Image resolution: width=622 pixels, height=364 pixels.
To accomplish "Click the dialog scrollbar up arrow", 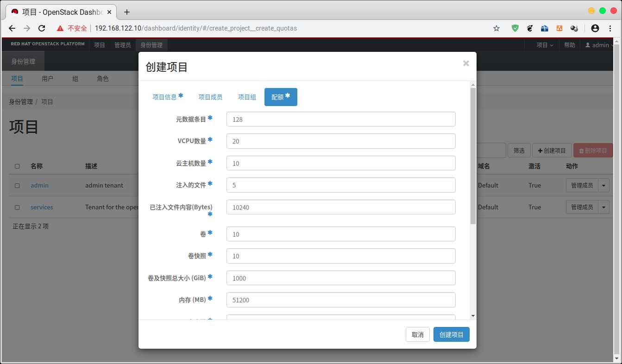I will pos(473,85).
